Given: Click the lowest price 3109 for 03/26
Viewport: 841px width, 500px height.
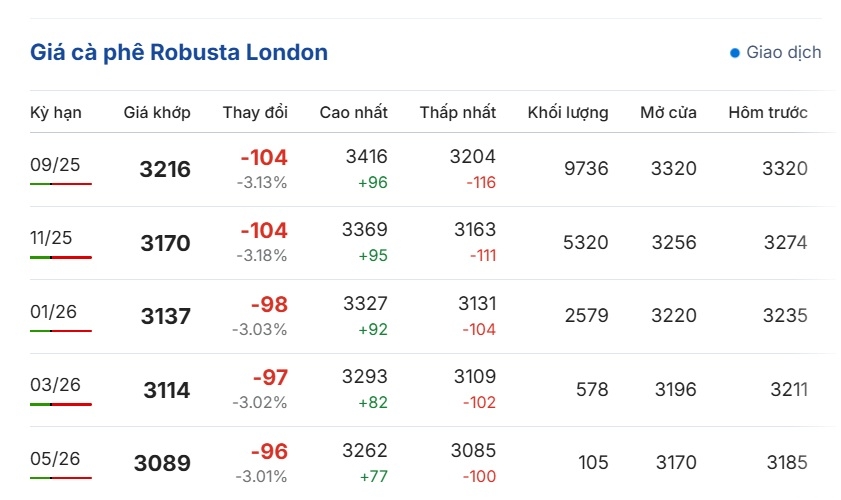Looking at the screenshot, I should pos(475,377).
